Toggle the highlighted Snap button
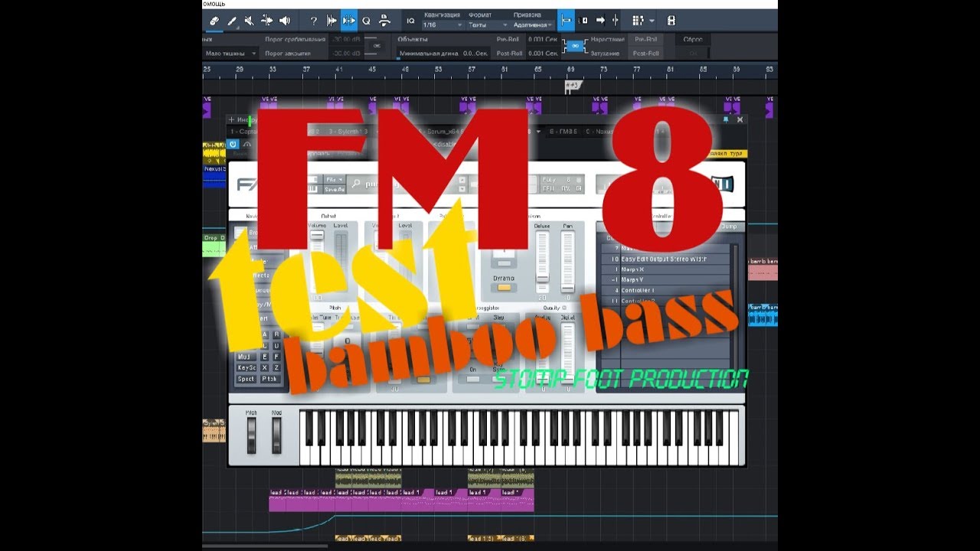Viewport: 980px width, 551px height. 566,21
